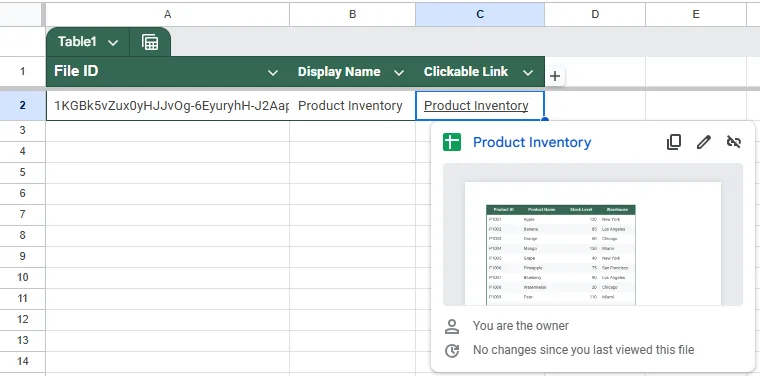Click the select-all corner box of the sheet
This screenshot has width=760, height=376.
[21, 15]
